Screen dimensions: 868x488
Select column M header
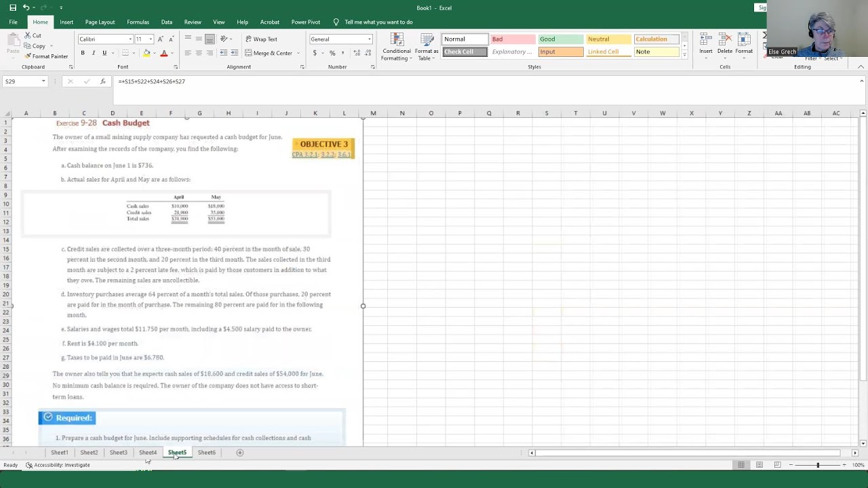373,113
